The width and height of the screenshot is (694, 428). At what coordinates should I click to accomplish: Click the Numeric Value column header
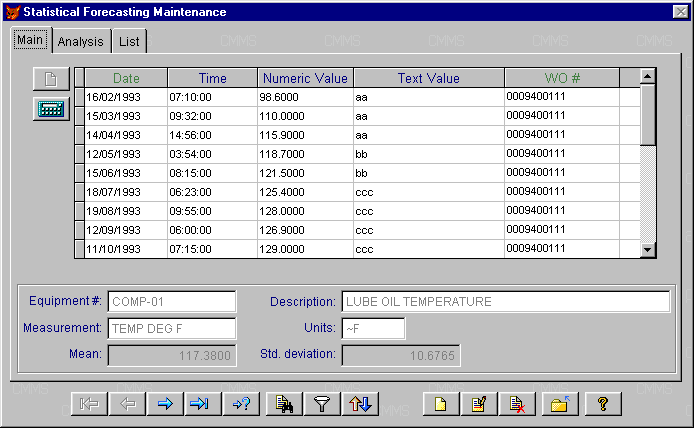[305, 78]
